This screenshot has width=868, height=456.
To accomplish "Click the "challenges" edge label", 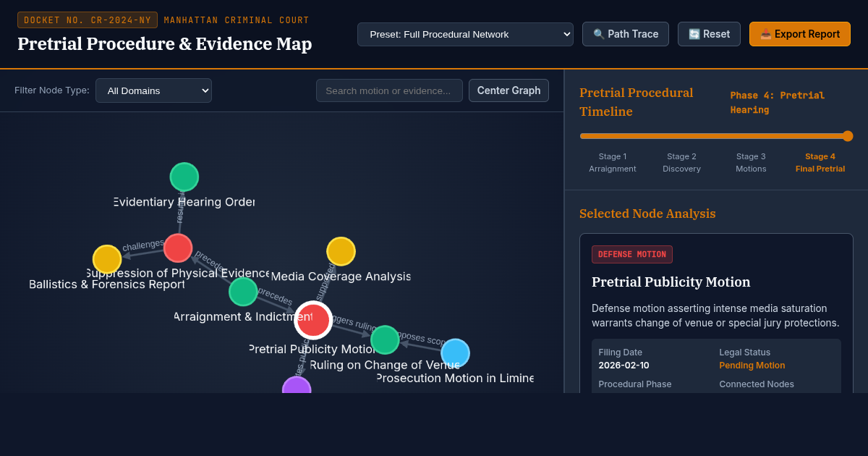I will point(143,245).
